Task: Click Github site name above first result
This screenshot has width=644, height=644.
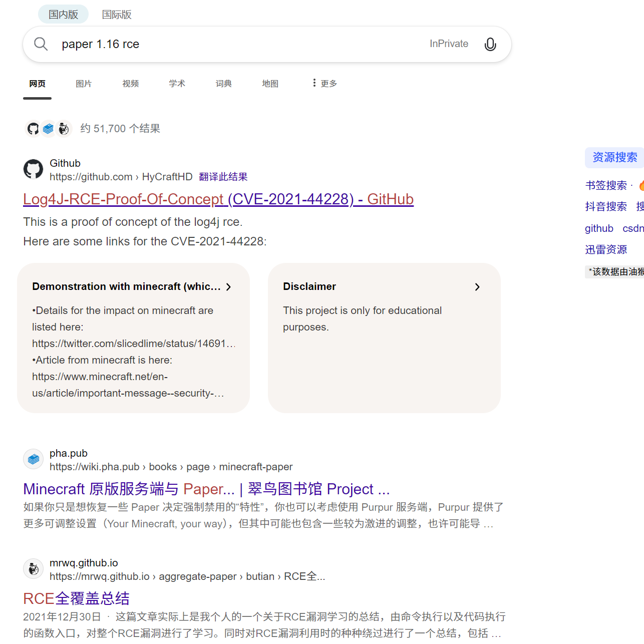Action: (x=65, y=163)
